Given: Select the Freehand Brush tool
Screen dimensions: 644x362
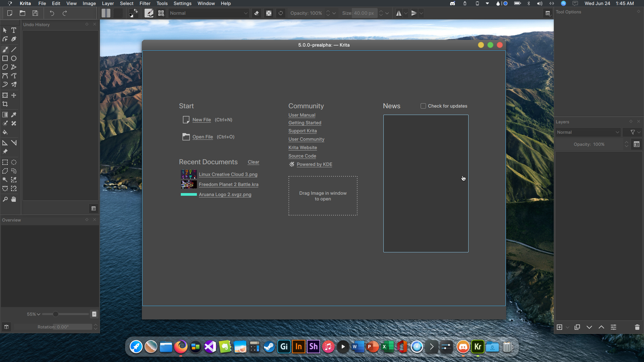Looking at the screenshot, I should click(5, 50).
